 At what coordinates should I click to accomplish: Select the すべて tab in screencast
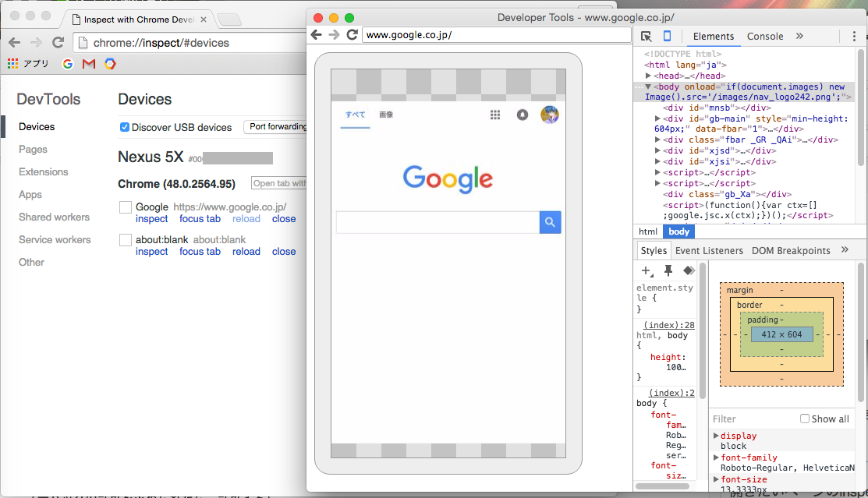[356, 115]
